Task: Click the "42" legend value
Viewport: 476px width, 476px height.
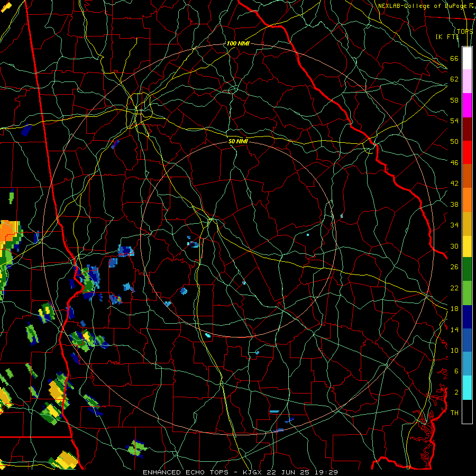Action: pos(454,184)
